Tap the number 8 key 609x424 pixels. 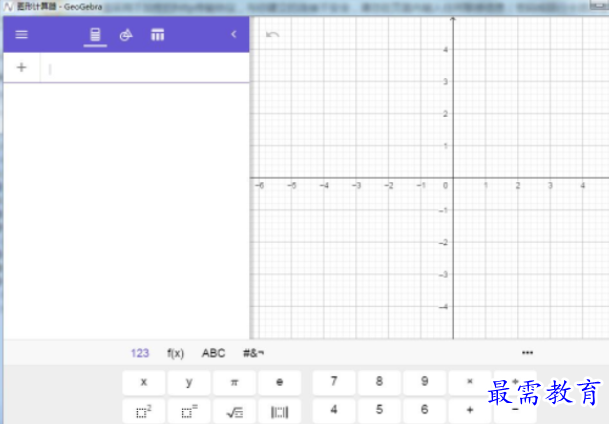click(379, 382)
